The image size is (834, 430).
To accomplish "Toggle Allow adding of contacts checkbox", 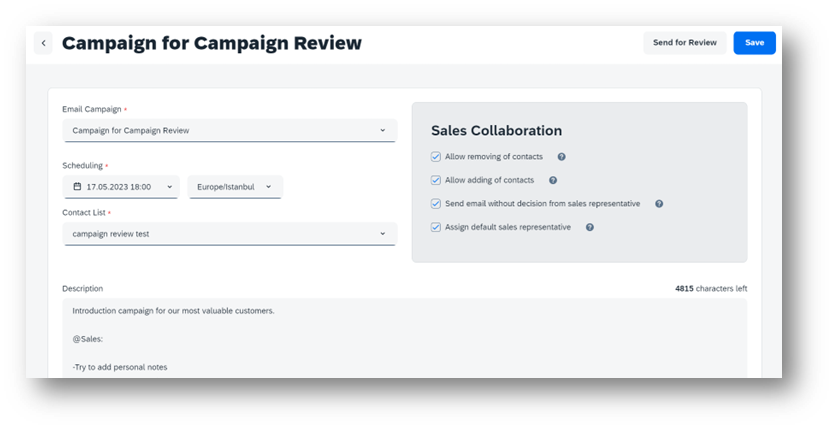I will 436,180.
